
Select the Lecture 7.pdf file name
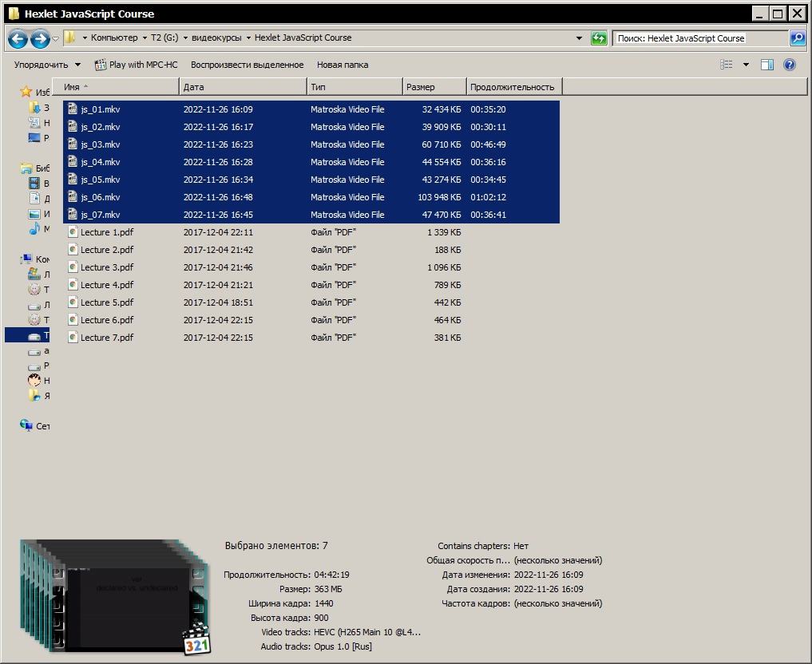[x=107, y=338]
